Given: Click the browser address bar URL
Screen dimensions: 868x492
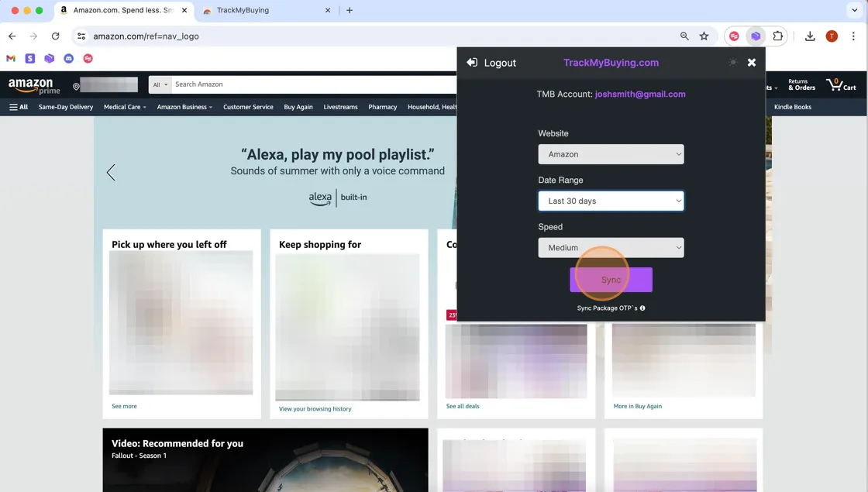Looking at the screenshot, I should click(146, 36).
